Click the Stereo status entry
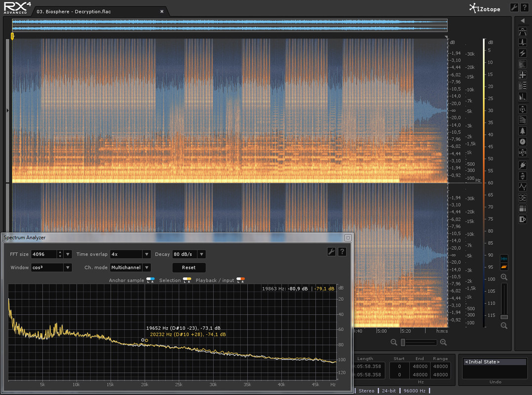The image size is (532, 395). point(367,391)
